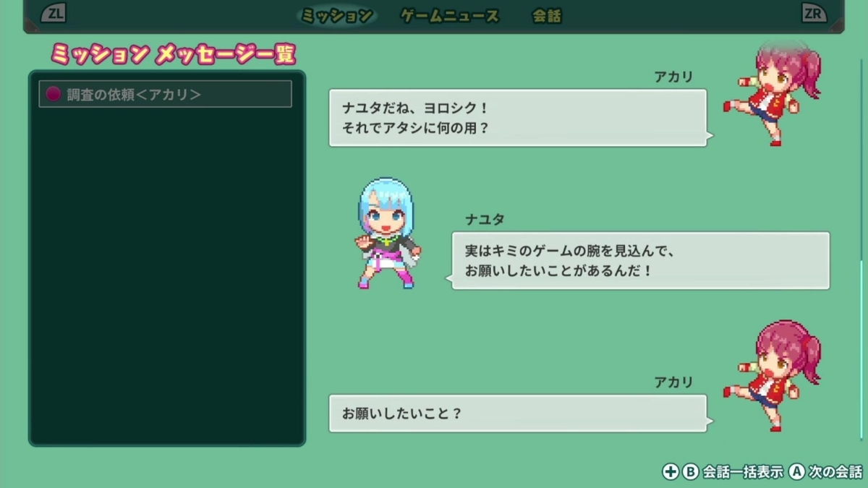Viewport: 868px width, 488px height.
Task: Open the 会話 tab
Action: (547, 16)
